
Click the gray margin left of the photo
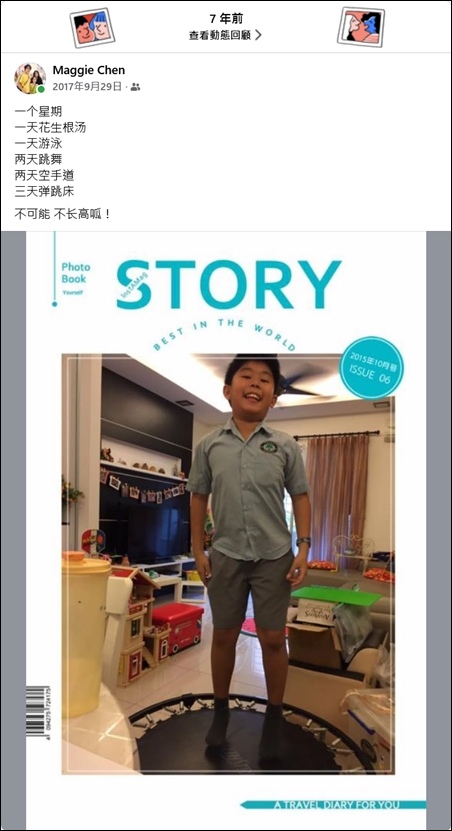click(13, 530)
